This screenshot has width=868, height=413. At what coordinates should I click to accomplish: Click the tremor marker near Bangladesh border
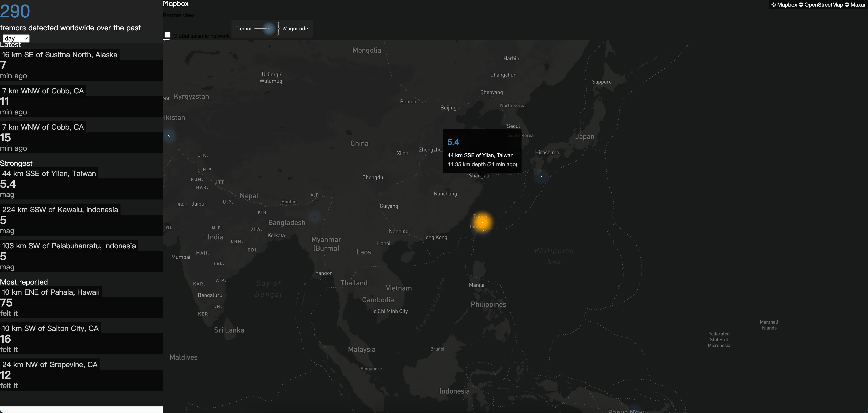315,217
